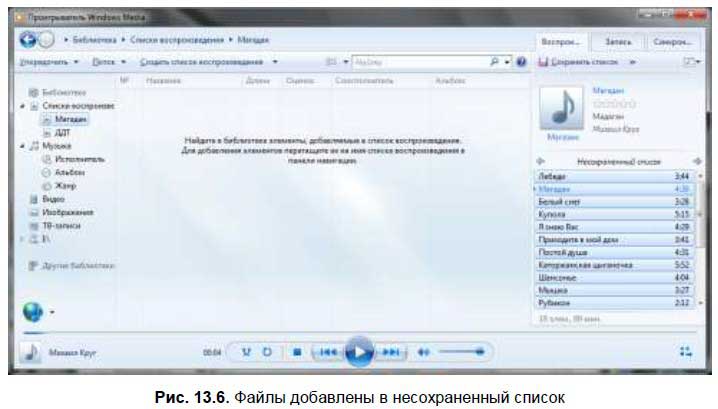Click Playlists in the breadcrumb
The height and width of the screenshot is (409, 718).
[177, 40]
